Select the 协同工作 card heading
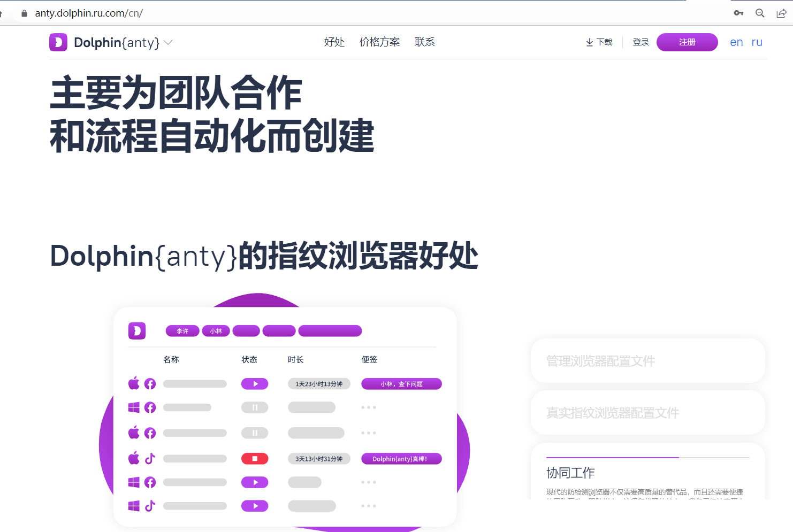This screenshot has width=793, height=532. click(570, 473)
